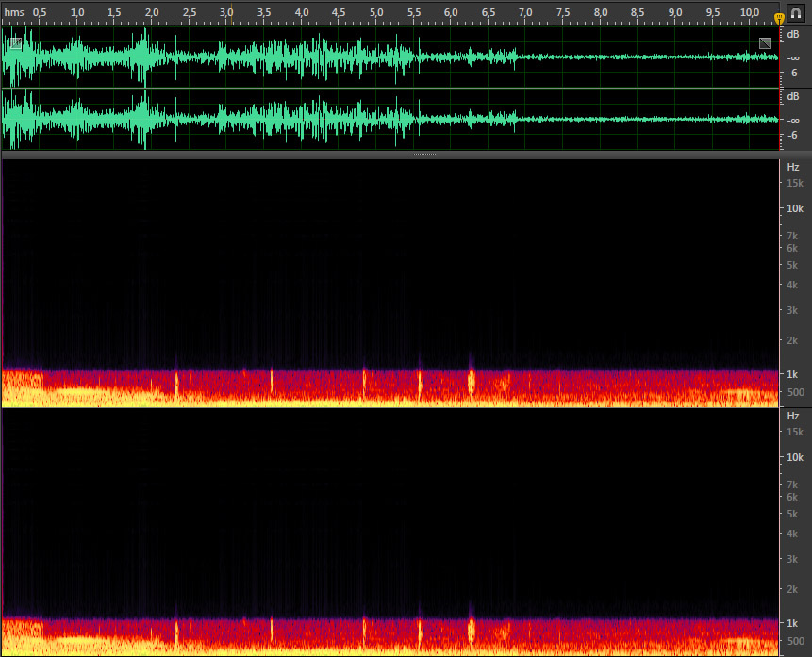The height and width of the screenshot is (657, 812).
Task: Click the 10k mark on the right channel frequency scale
Action: pos(795,458)
